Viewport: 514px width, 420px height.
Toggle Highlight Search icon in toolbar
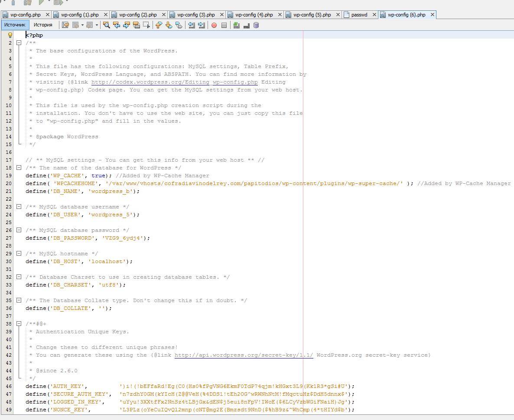click(x=136, y=25)
